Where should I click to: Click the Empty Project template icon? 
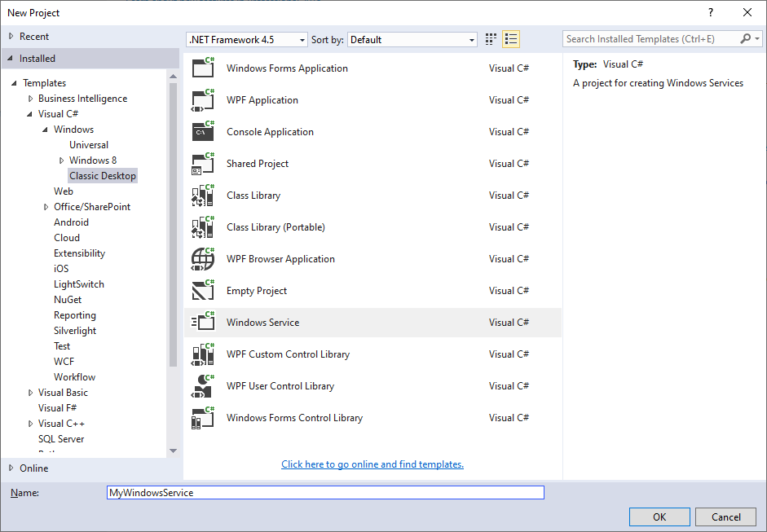coord(203,291)
